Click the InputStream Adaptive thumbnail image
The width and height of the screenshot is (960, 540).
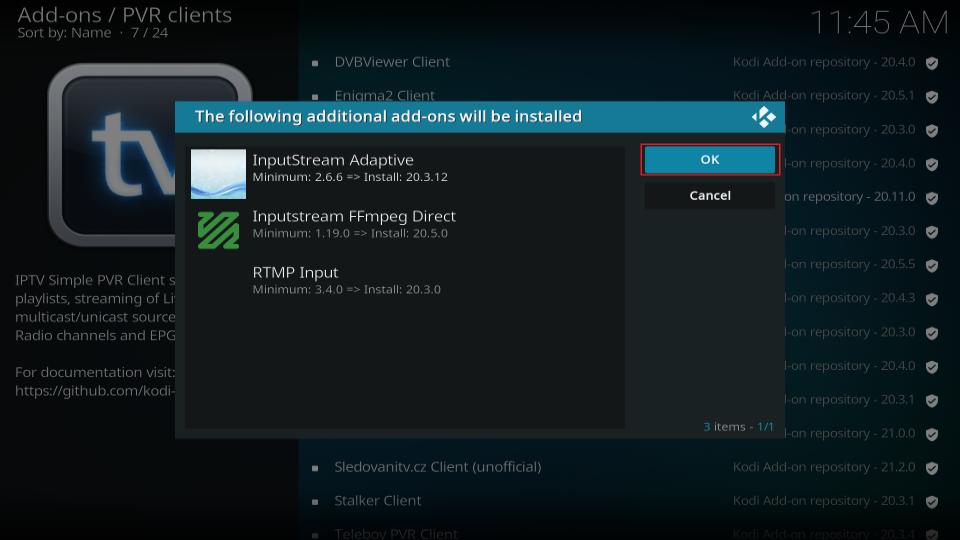218,174
